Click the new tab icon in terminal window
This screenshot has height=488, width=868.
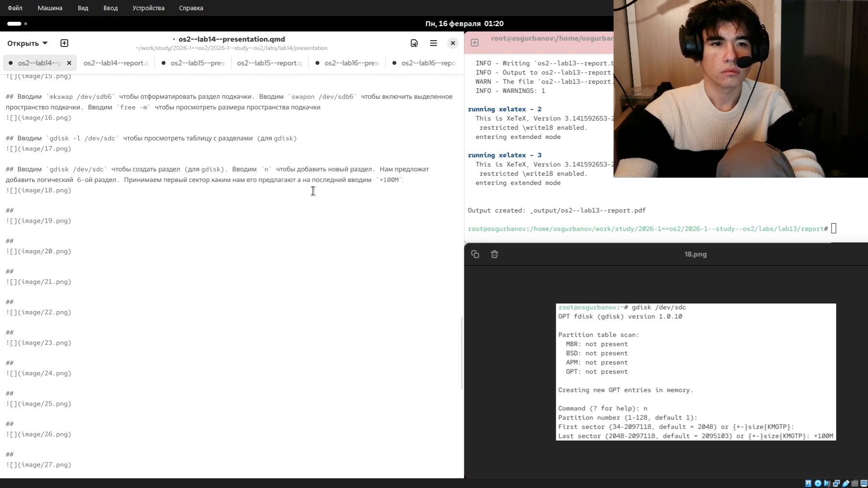(475, 43)
